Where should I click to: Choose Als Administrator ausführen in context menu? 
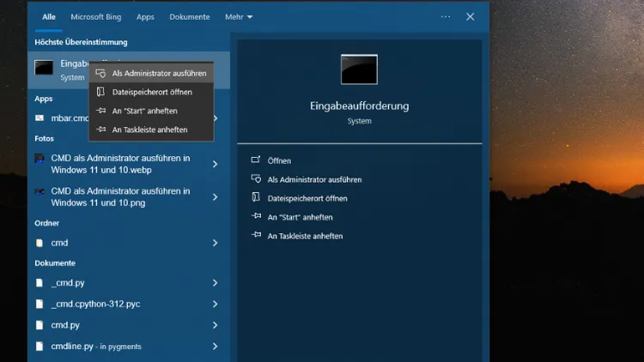click(x=151, y=73)
